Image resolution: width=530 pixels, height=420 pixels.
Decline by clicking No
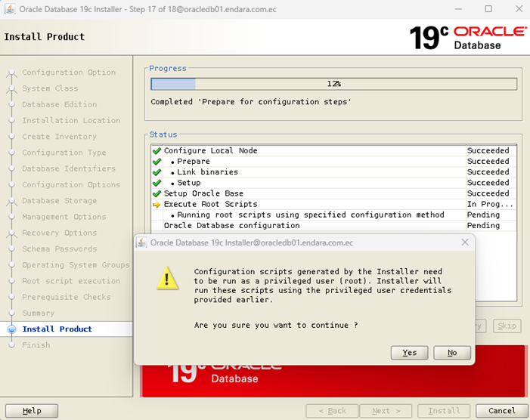452,353
